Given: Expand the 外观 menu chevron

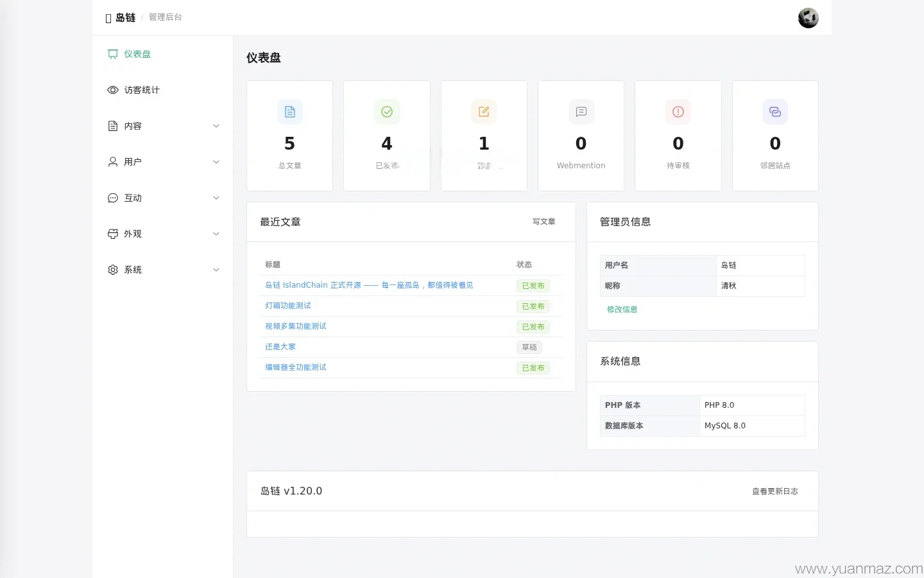Looking at the screenshot, I should [x=216, y=234].
